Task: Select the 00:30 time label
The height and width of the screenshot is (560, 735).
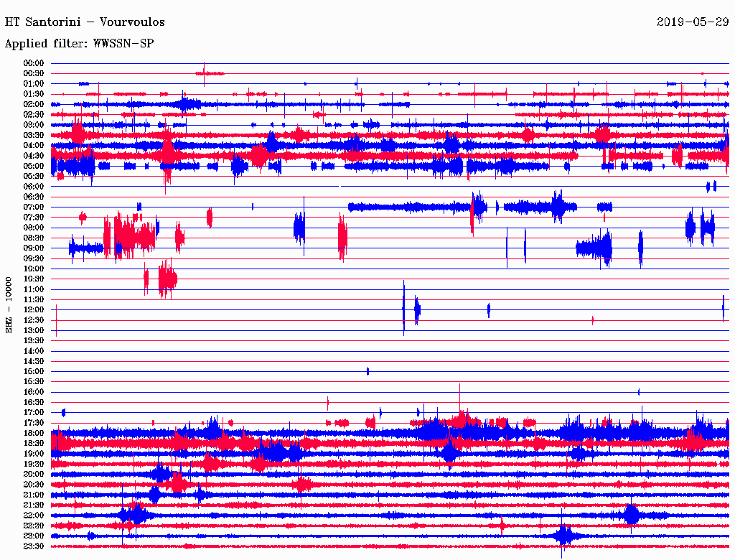Action: pyautogui.click(x=34, y=74)
